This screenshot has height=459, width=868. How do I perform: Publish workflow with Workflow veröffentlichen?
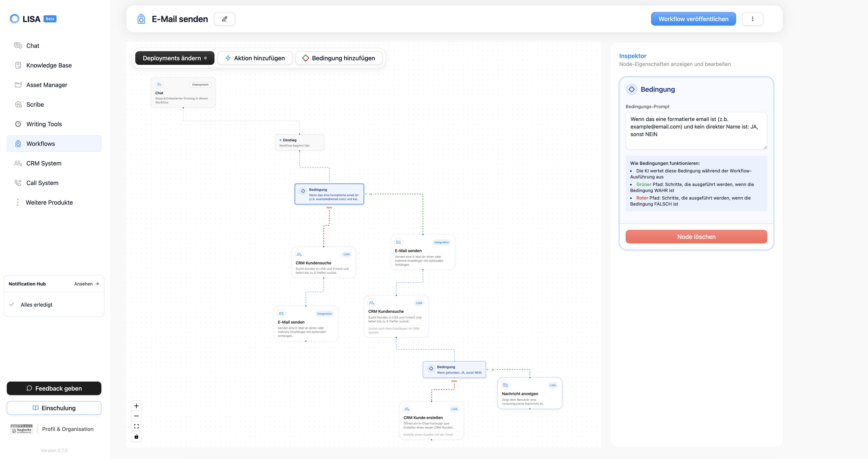693,19
